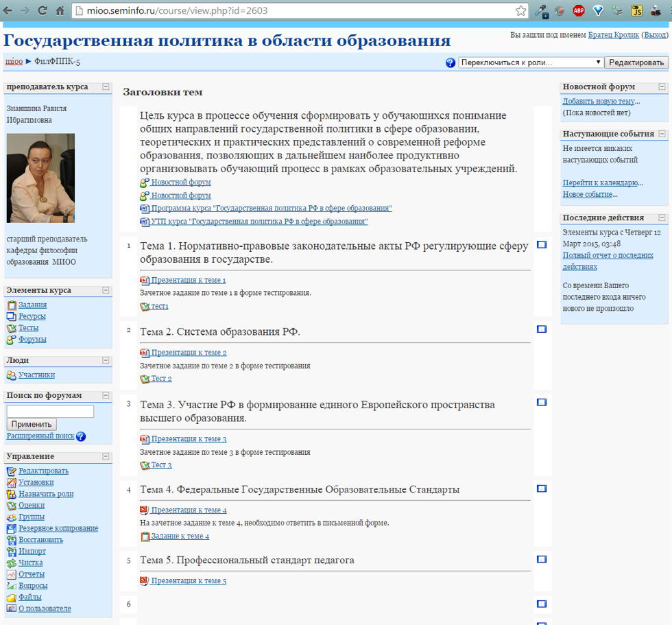The image size is (672, 625).
Task: Show only topic 6 via square toggle
Action: click(x=542, y=604)
